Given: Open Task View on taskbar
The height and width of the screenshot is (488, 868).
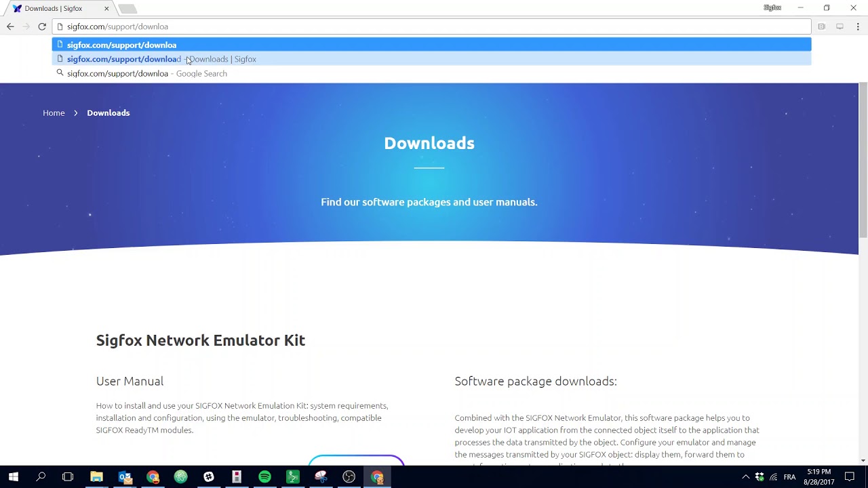Looking at the screenshot, I should coord(68,477).
